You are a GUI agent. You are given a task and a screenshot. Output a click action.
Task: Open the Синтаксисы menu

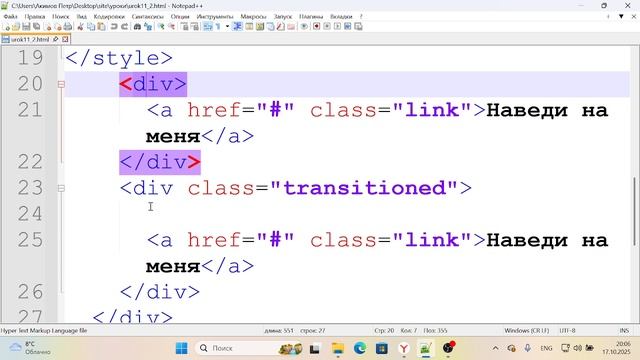pyautogui.click(x=148, y=17)
